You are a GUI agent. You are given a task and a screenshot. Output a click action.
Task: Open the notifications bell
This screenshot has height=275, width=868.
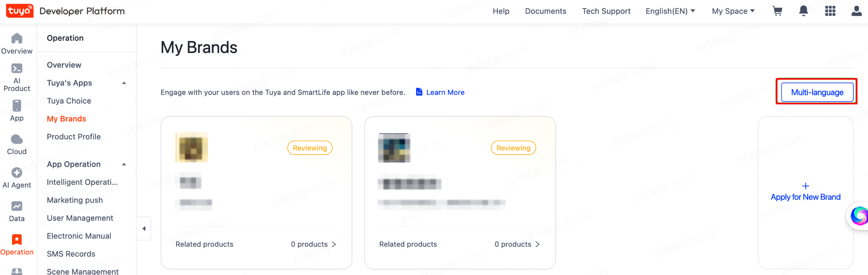[804, 11]
